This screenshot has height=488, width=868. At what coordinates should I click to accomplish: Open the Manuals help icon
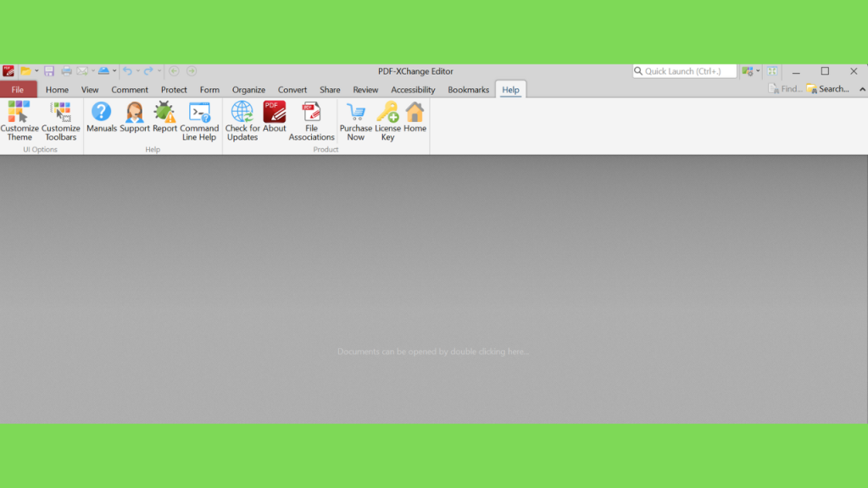(x=102, y=117)
